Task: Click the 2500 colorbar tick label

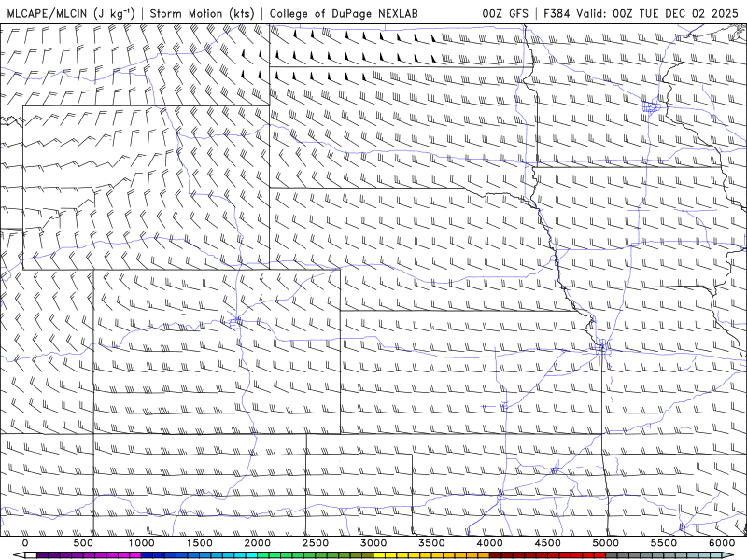Action: coord(316,543)
